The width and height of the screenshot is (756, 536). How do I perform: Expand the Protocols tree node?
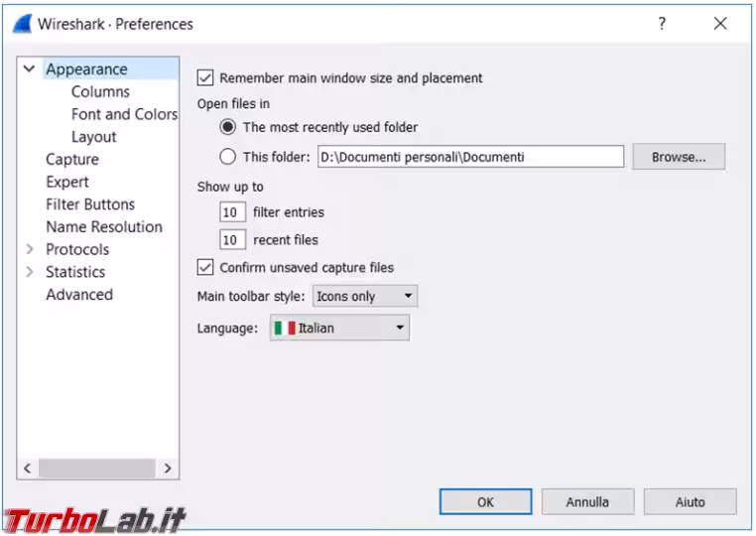pyautogui.click(x=30, y=249)
